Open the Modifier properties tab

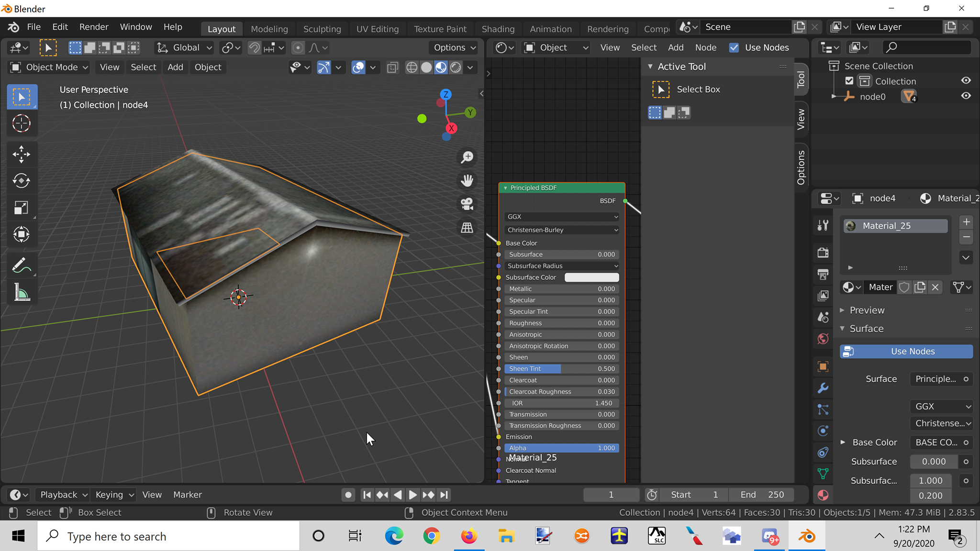(823, 388)
